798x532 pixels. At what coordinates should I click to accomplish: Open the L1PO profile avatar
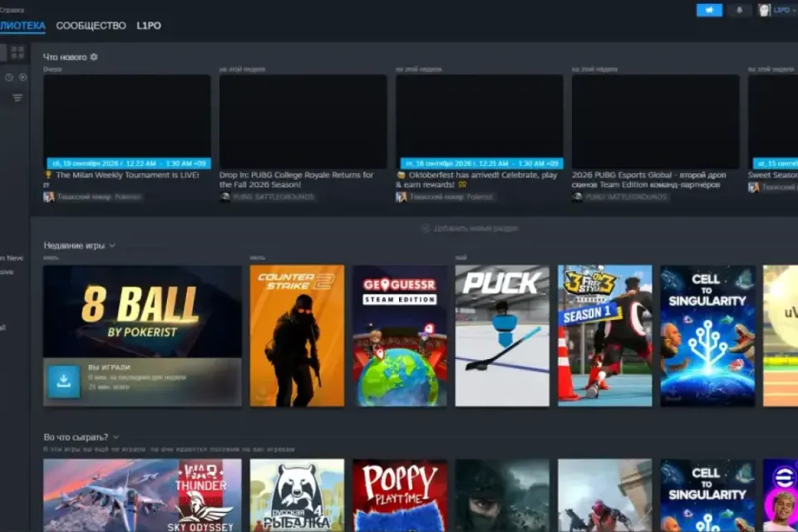[764, 10]
